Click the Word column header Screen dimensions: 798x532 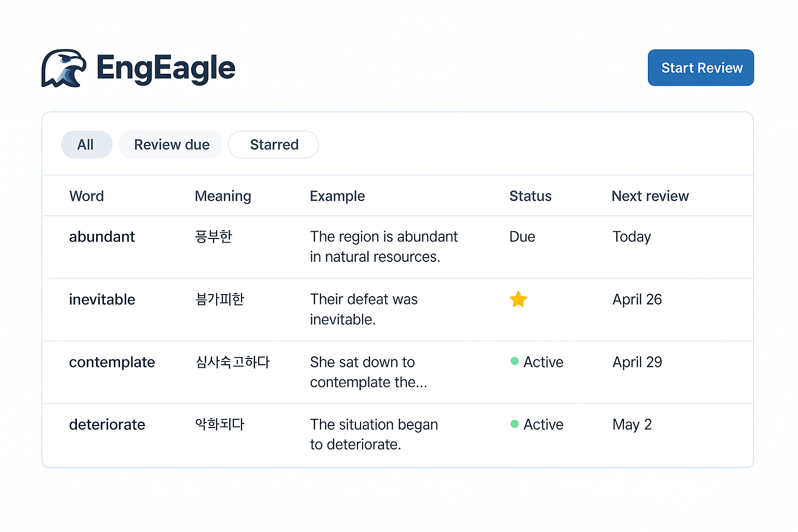pyautogui.click(x=87, y=196)
